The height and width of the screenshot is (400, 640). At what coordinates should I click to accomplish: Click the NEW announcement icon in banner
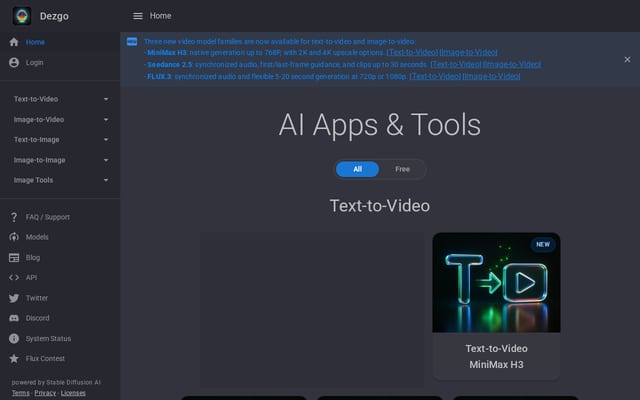tap(132, 42)
